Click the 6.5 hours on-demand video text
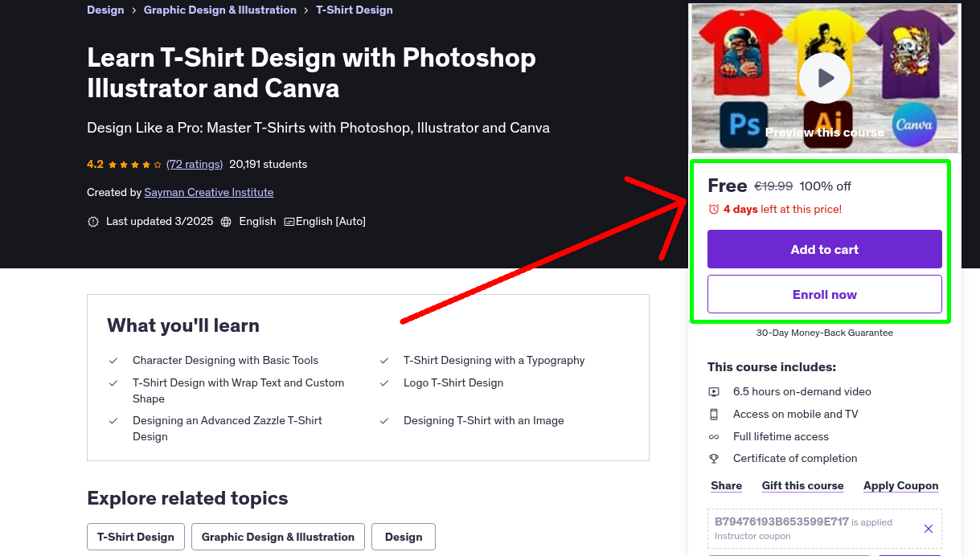The image size is (980, 556). 802,392
